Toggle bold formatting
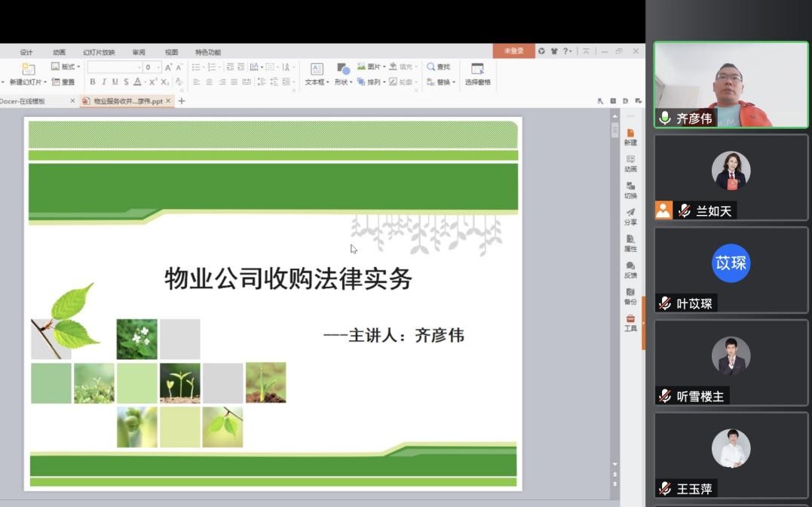The height and width of the screenshot is (507, 812). point(93,82)
